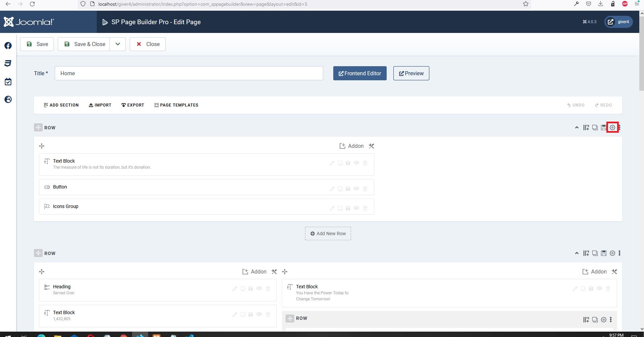
Task: Open the globe icon in the left sidebar
Action: (8, 99)
